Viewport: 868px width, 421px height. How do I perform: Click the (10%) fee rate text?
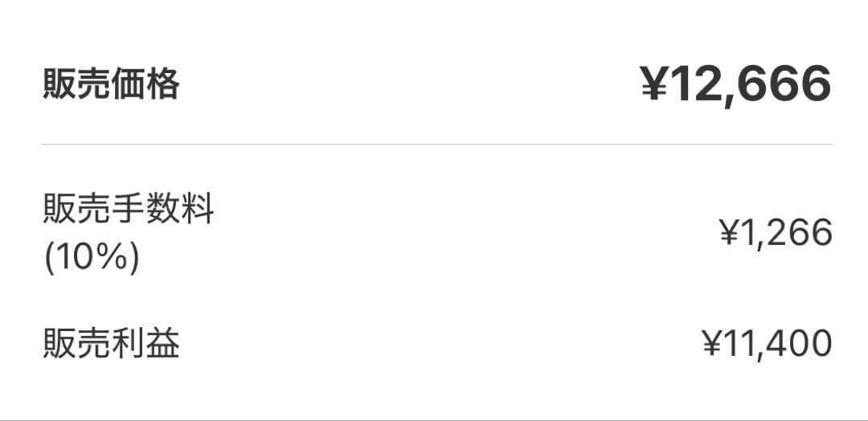(x=90, y=259)
